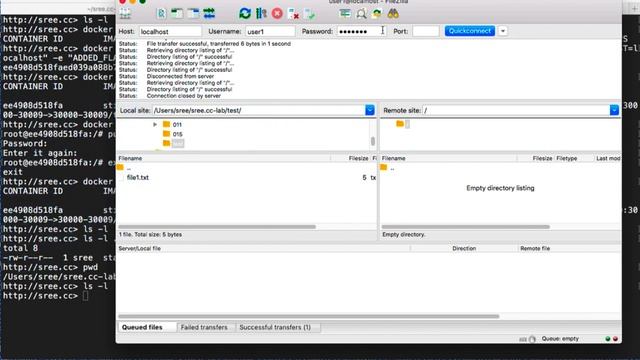Open Quickconnect history dropdown arrow
This screenshot has height=360, width=640.
coord(503,31)
